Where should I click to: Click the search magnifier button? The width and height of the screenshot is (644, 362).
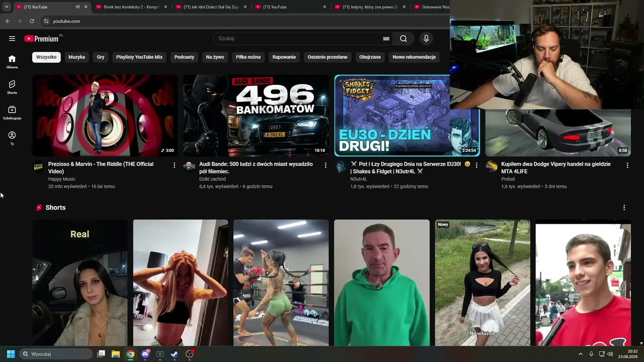point(404,39)
